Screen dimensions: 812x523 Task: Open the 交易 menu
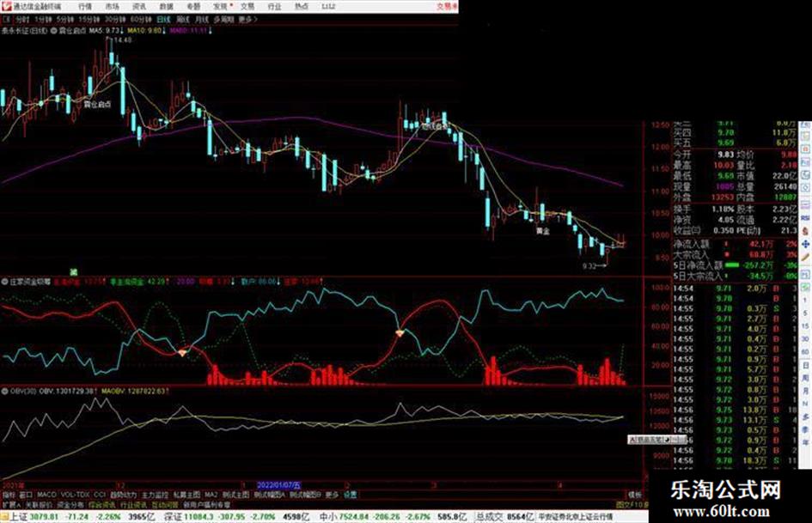pos(247,6)
